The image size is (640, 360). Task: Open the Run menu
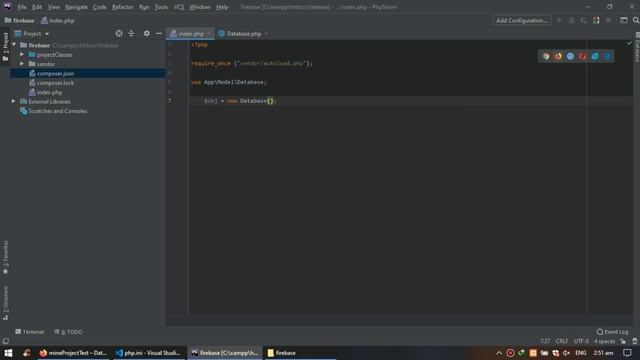tap(144, 7)
